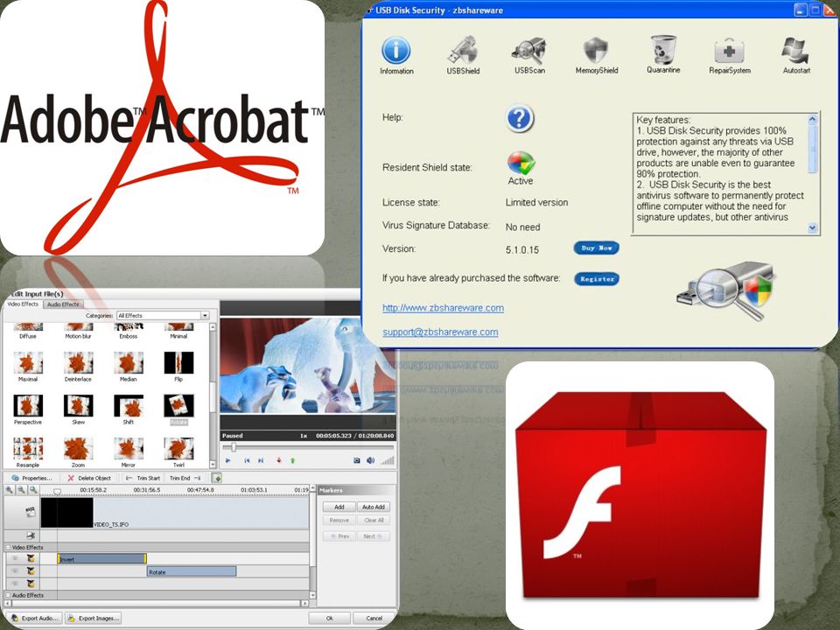Select the Perspective effect thumbnail
The height and width of the screenshot is (630, 840).
[28, 405]
